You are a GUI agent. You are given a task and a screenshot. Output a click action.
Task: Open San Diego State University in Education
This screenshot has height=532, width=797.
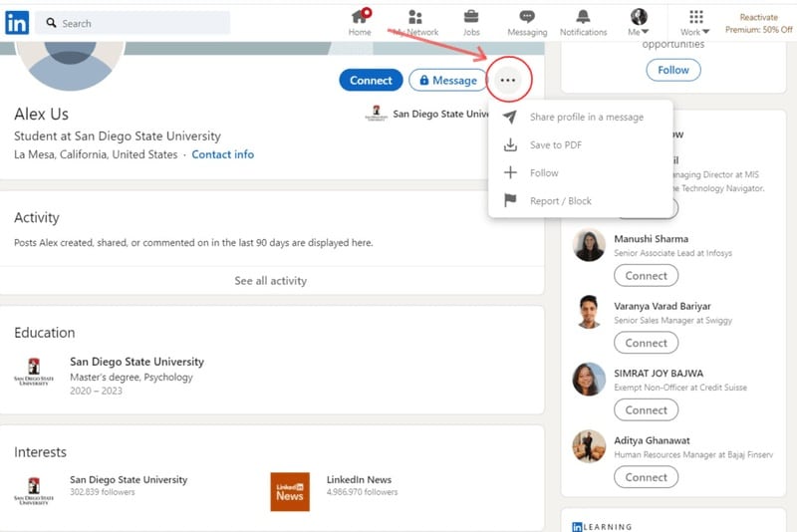click(136, 362)
